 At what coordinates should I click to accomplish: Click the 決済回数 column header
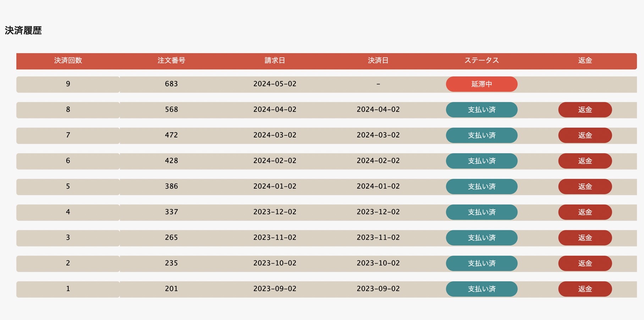click(68, 60)
